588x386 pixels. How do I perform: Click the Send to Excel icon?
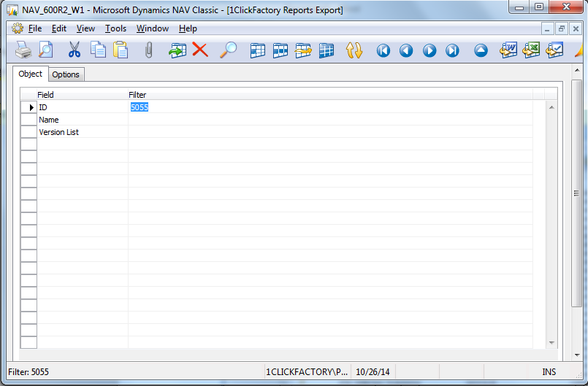coord(531,50)
